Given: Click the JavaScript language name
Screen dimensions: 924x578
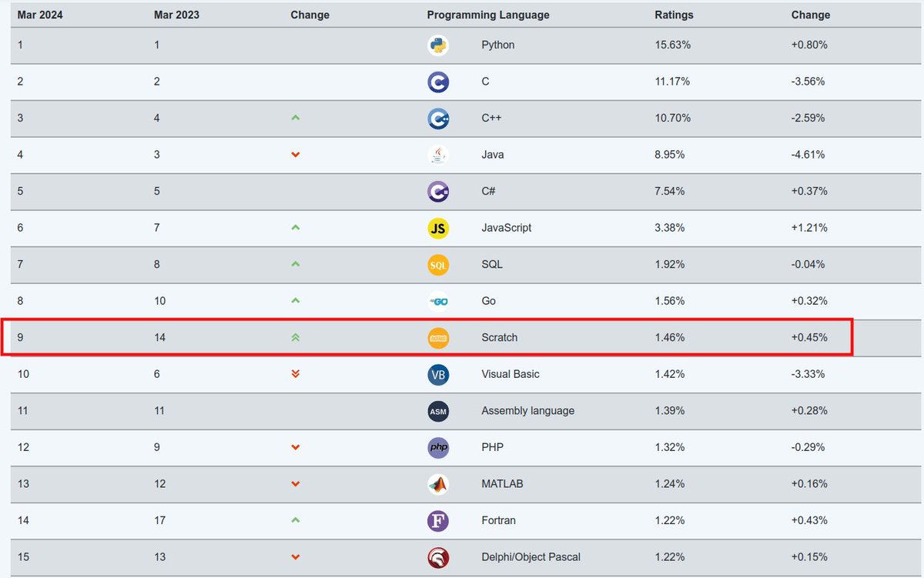Looking at the screenshot, I should coord(507,228).
